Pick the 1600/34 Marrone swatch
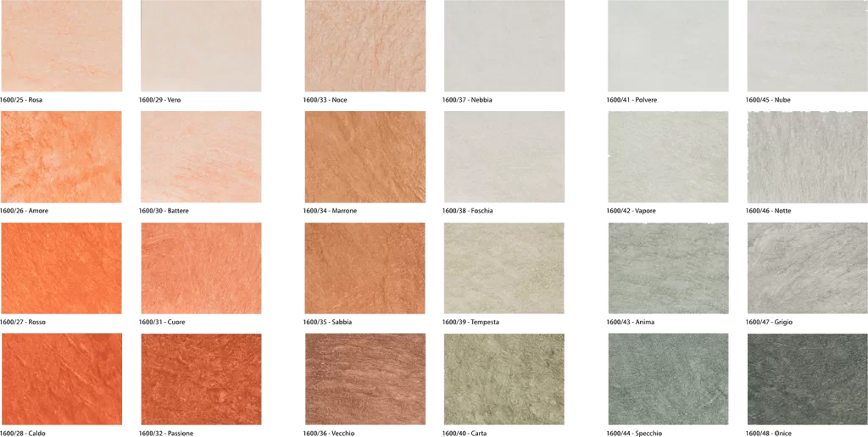This screenshot has width=868, height=437. click(x=365, y=157)
